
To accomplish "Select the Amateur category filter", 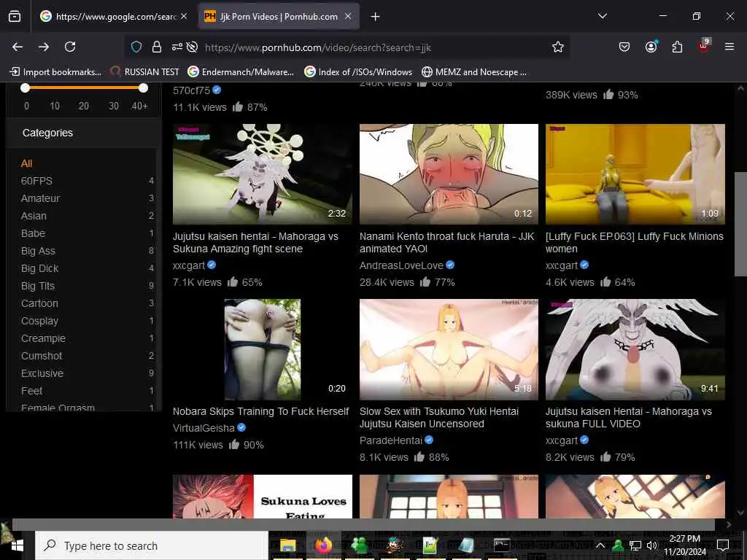I will (x=41, y=198).
